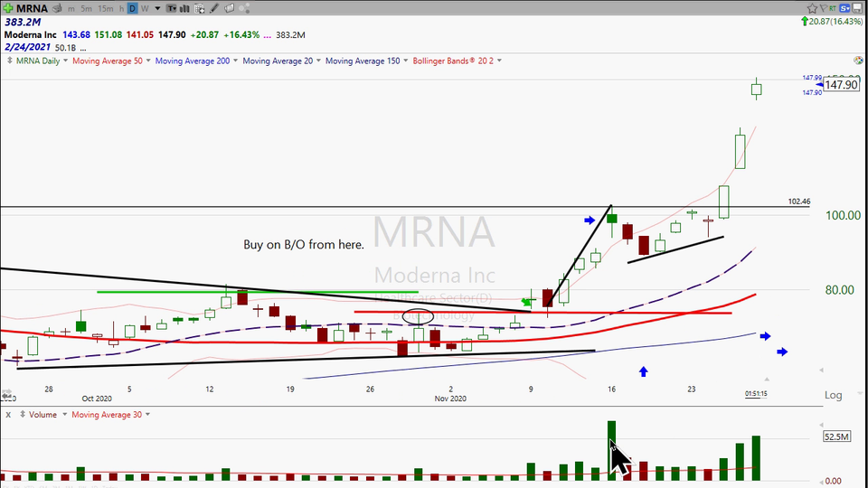Open the Volume dropdown arrow
The image size is (868, 488).
coord(64,414)
